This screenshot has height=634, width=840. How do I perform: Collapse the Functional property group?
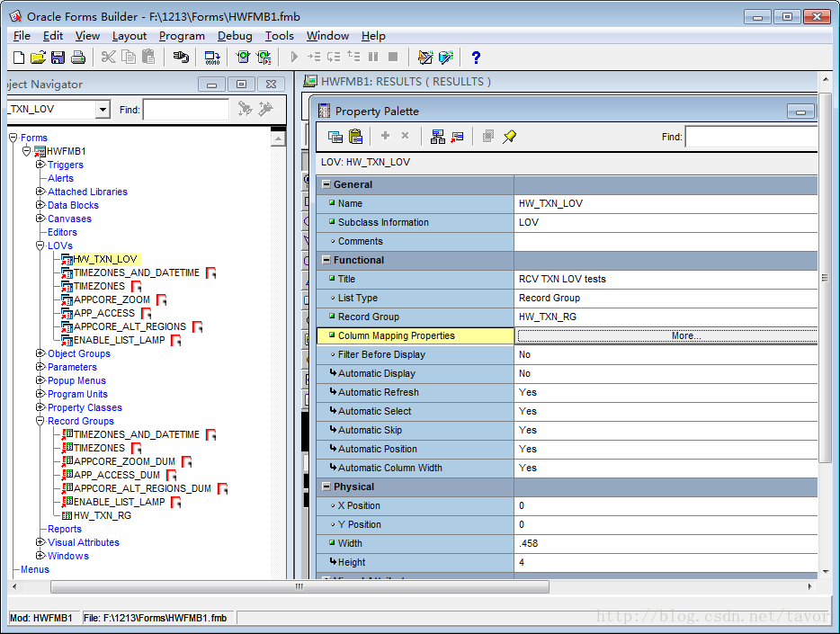326,260
